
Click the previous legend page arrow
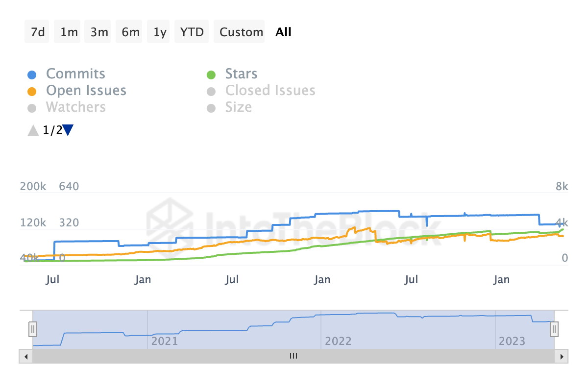coord(33,130)
